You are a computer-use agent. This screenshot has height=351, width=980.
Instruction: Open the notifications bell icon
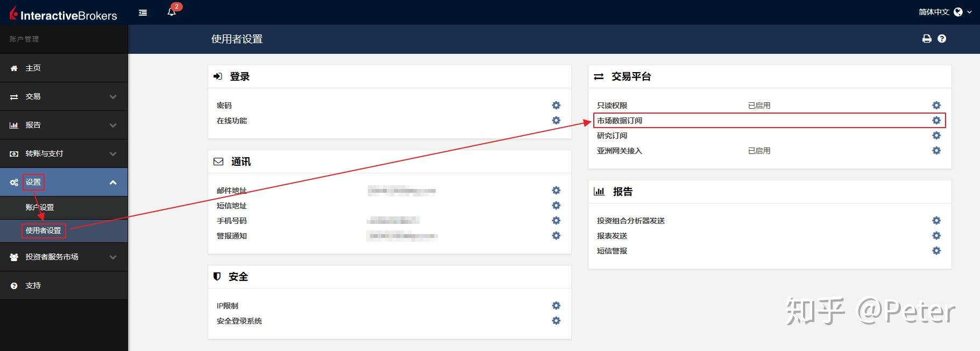point(172,12)
